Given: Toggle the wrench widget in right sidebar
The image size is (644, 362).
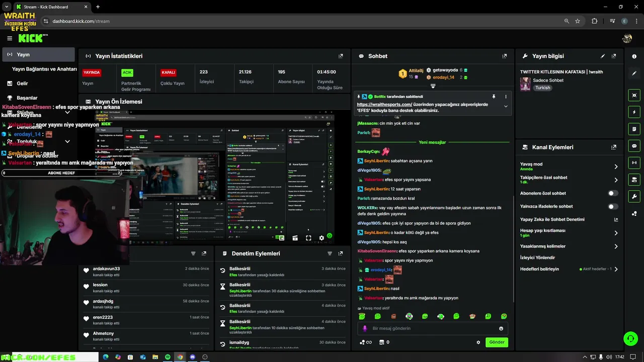Looking at the screenshot, I should pyautogui.click(x=634, y=196).
